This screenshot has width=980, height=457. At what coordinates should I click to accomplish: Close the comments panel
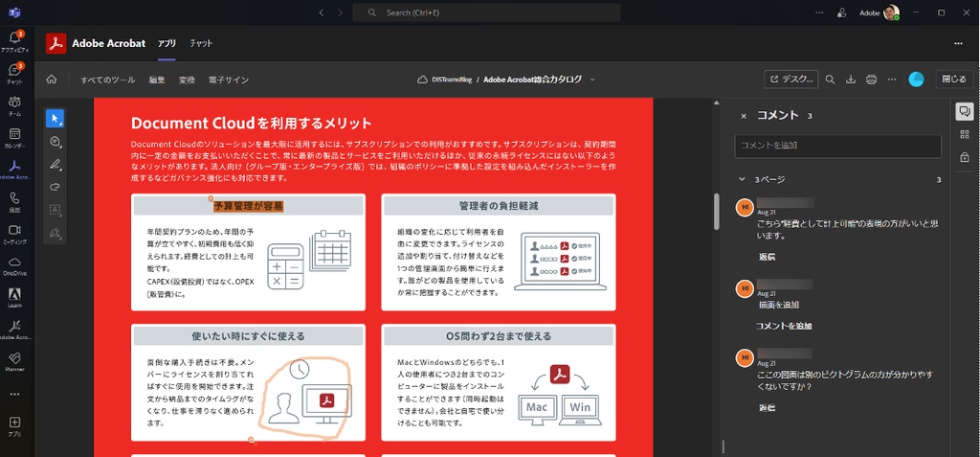coord(743,116)
